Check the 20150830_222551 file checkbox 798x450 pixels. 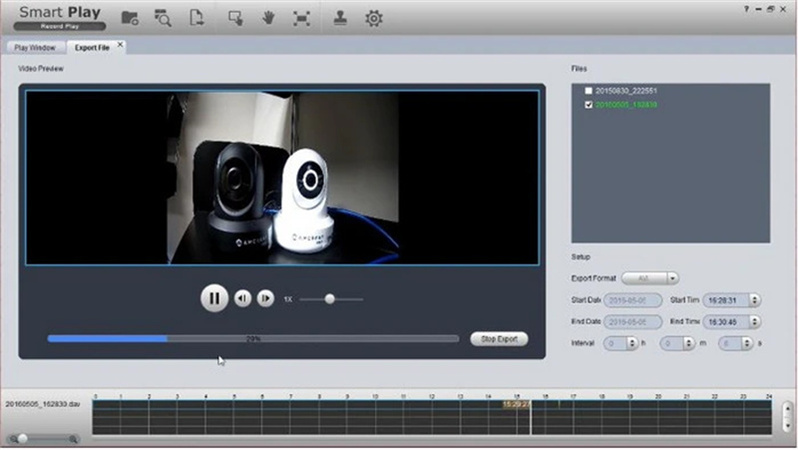[x=589, y=91]
